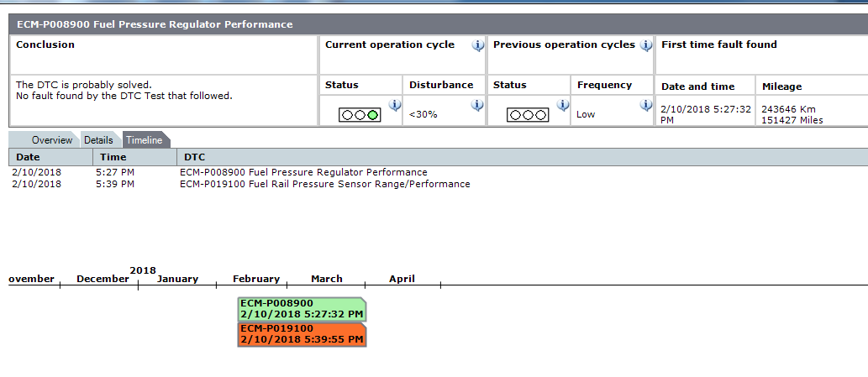The height and width of the screenshot is (377, 868).
Task: Click orange ECM-P019100 timeline marker
Action: tap(302, 334)
